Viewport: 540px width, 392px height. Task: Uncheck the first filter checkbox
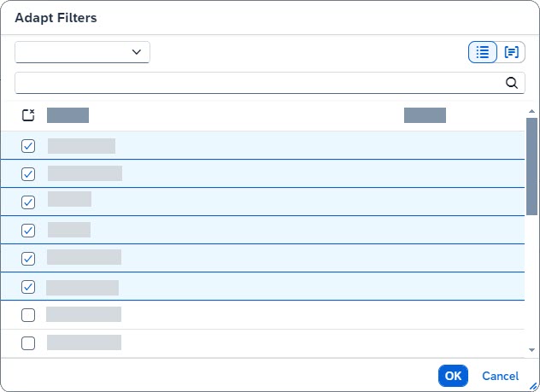tap(28, 146)
